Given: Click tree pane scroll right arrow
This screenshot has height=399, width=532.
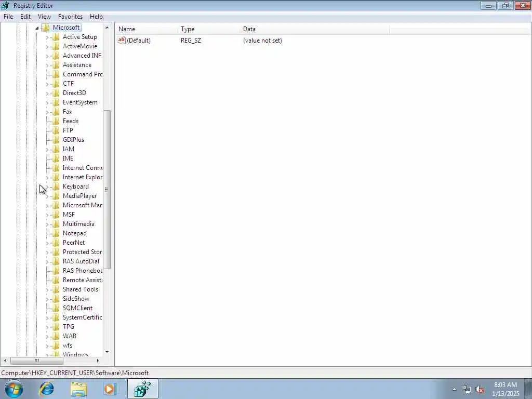Looking at the screenshot, I should point(98,361).
